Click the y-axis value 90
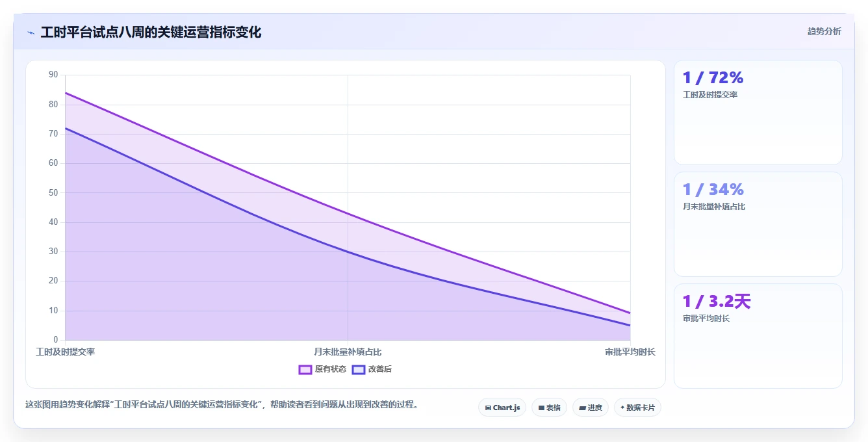This screenshot has width=868, height=442. point(53,75)
